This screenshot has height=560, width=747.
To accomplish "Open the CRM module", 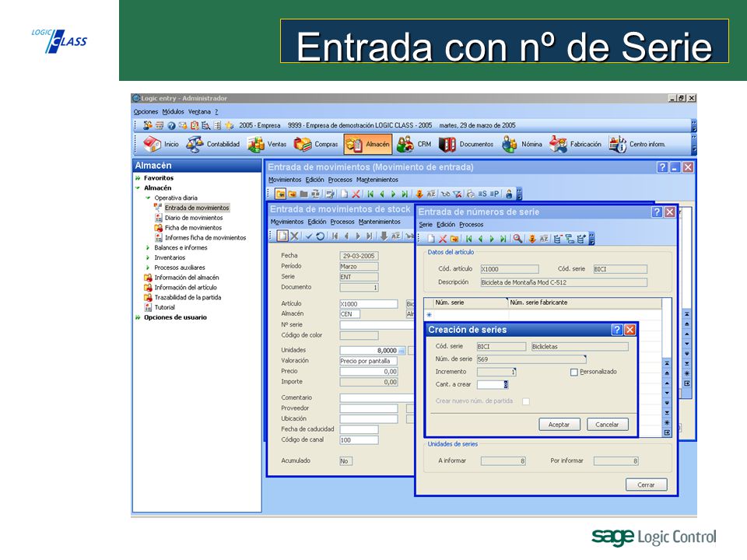I will (413, 144).
